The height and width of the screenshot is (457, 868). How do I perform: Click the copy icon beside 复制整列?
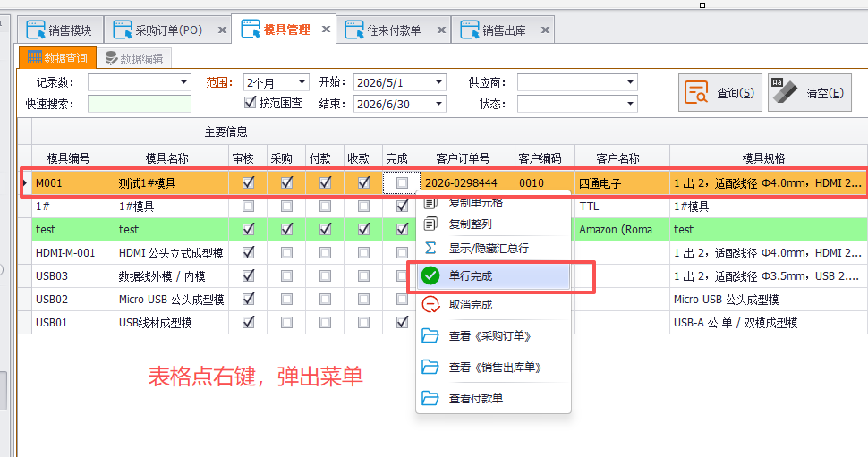tap(430, 224)
